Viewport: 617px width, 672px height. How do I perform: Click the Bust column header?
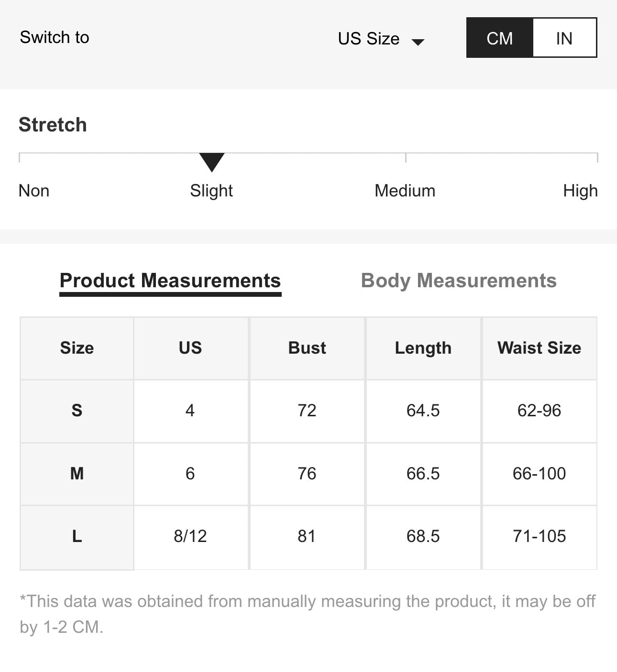[x=307, y=348]
